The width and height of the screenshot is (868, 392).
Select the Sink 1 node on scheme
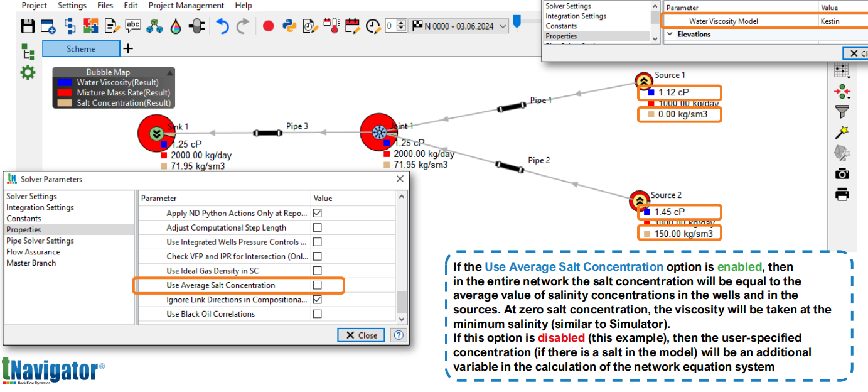(157, 133)
